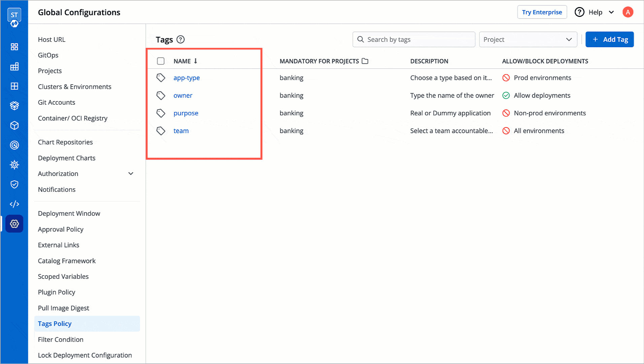Click the green allow icon next to Allow deployments
The image size is (644, 364).
click(x=506, y=95)
